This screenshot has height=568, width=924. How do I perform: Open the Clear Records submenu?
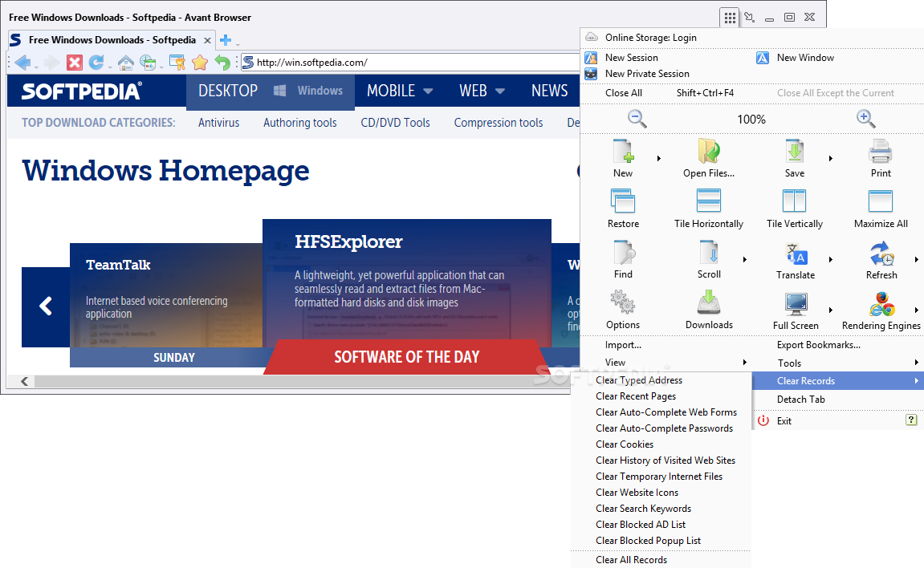pyautogui.click(x=837, y=381)
